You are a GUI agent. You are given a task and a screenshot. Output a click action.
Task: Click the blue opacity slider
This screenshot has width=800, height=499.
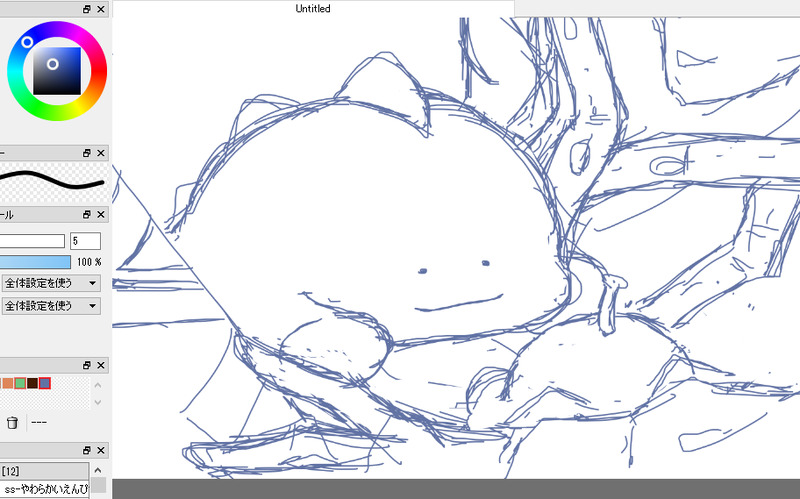[35, 262]
